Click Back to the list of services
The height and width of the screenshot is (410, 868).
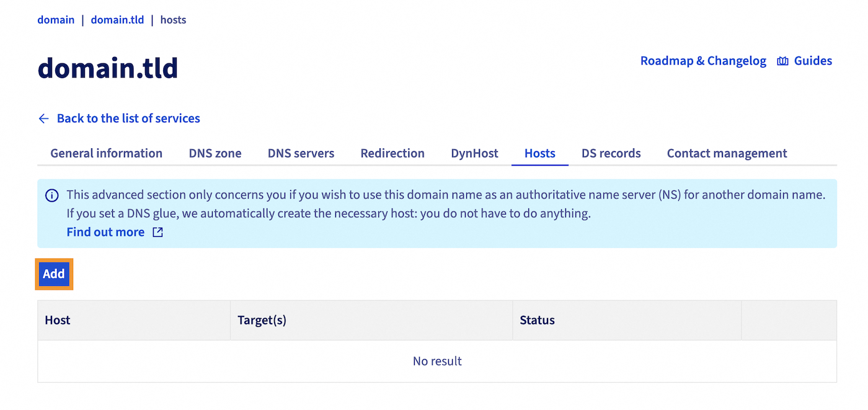[x=128, y=118]
